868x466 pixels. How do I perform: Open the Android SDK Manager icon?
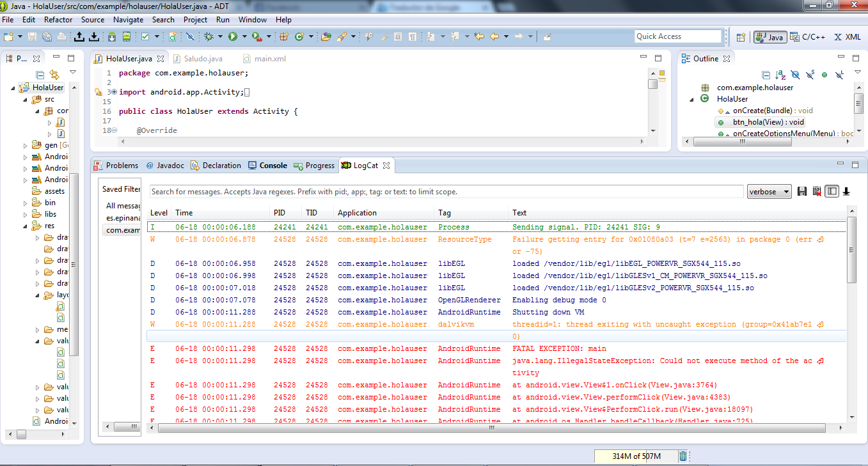[x=111, y=36]
